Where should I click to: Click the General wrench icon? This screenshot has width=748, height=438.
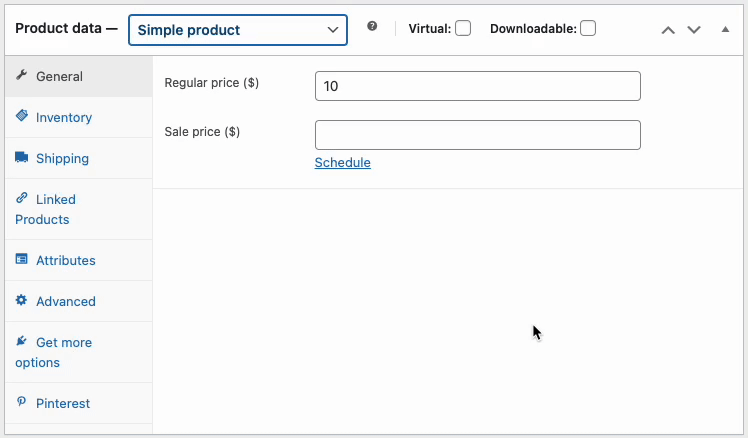pyautogui.click(x=21, y=75)
